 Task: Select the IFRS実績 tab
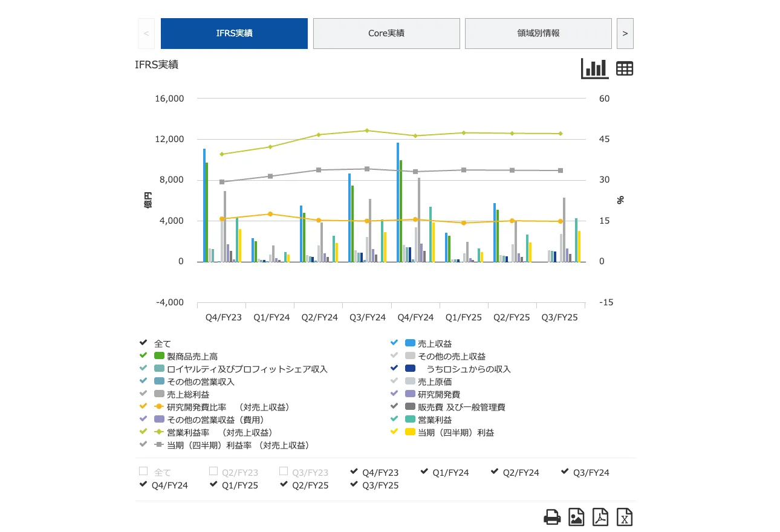coord(234,33)
